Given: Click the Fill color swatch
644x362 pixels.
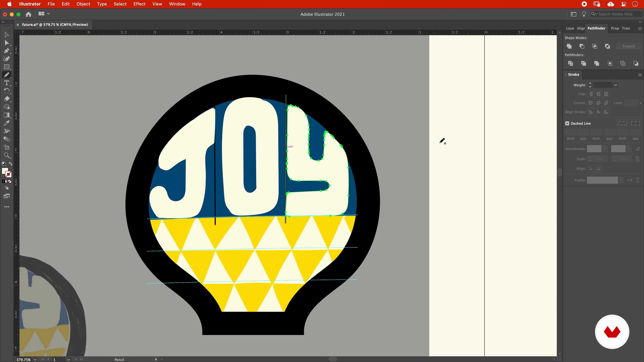Looking at the screenshot, I should 5,171.
